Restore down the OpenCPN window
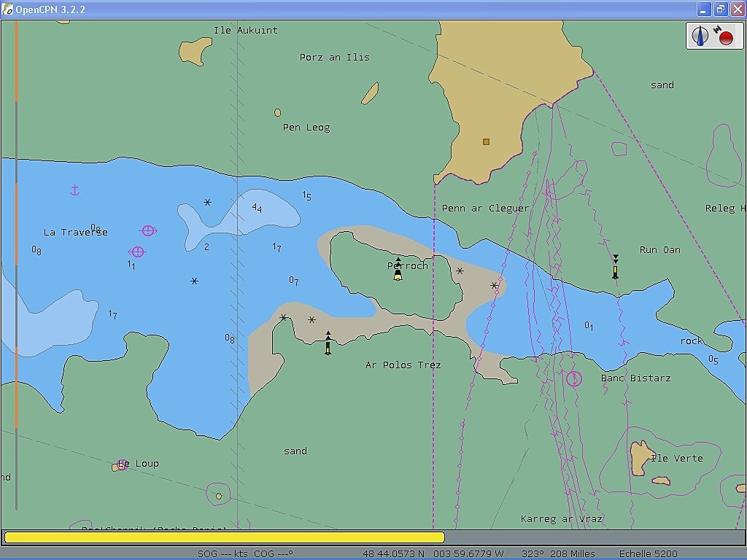 pyautogui.click(x=721, y=9)
